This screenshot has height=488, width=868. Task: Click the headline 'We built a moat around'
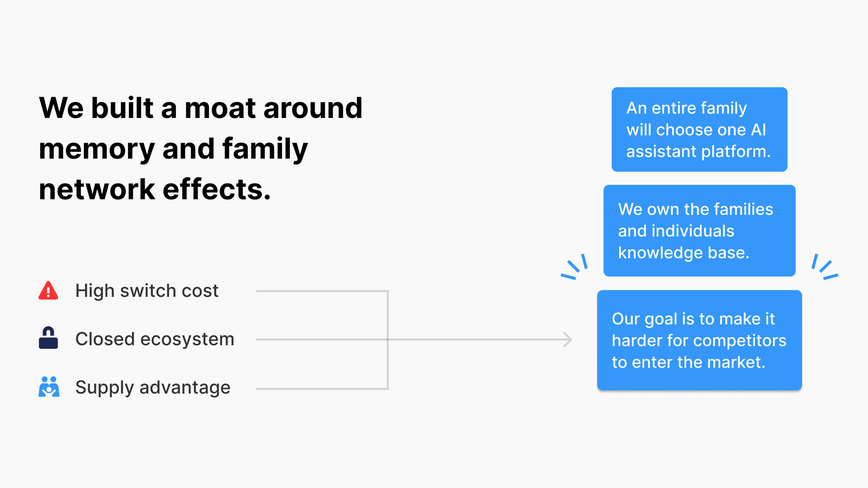tap(201, 108)
